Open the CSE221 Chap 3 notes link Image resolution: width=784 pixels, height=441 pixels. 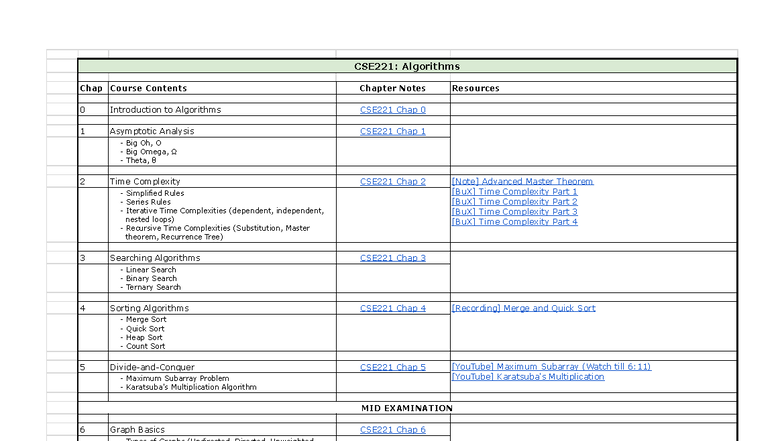(x=392, y=258)
